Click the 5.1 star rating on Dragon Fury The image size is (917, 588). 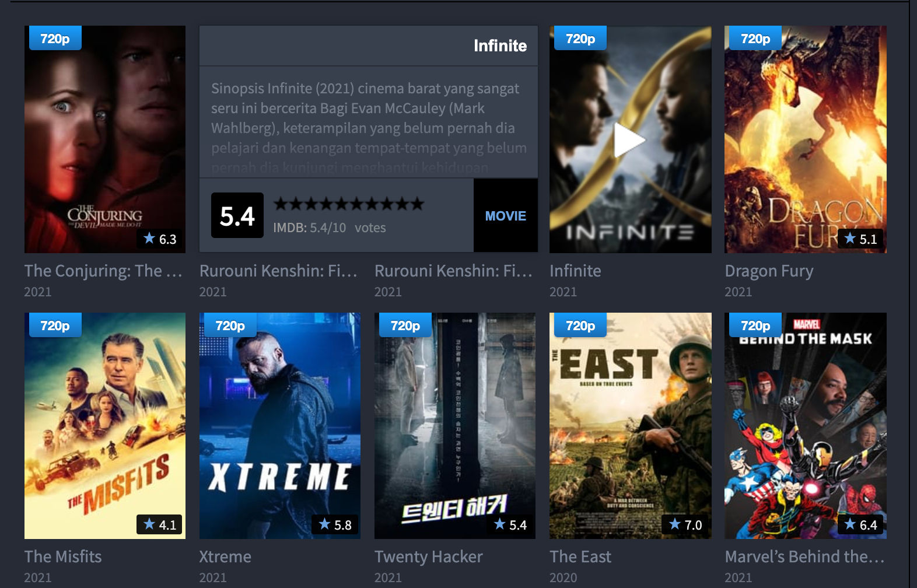click(x=860, y=239)
